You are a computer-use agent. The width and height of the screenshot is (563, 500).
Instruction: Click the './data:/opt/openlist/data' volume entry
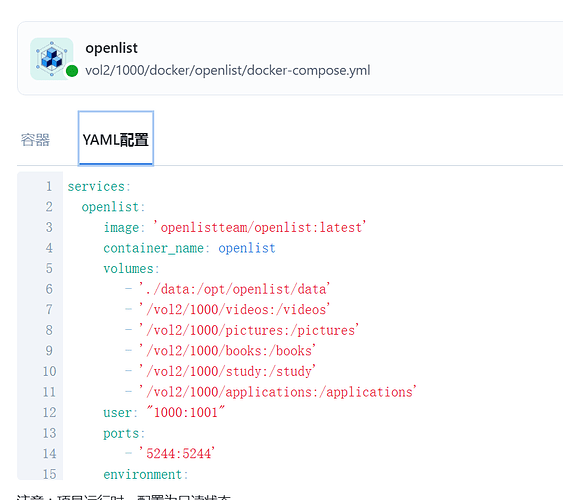[234, 289]
